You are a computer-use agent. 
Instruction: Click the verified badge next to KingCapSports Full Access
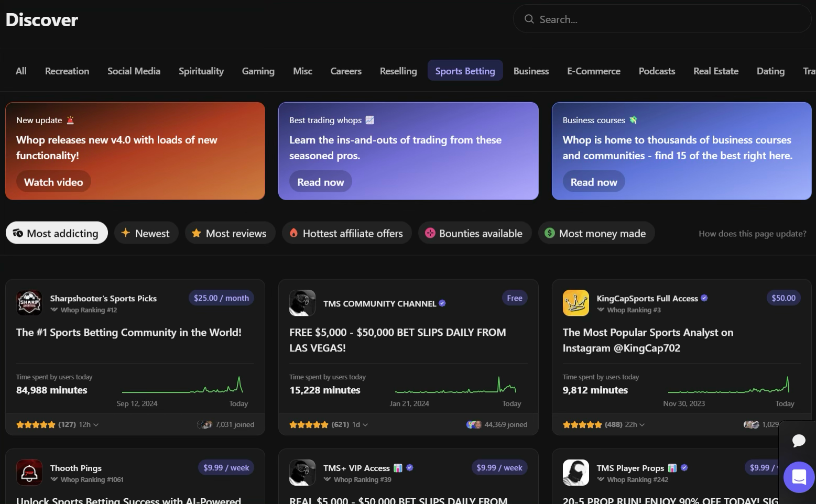(704, 298)
